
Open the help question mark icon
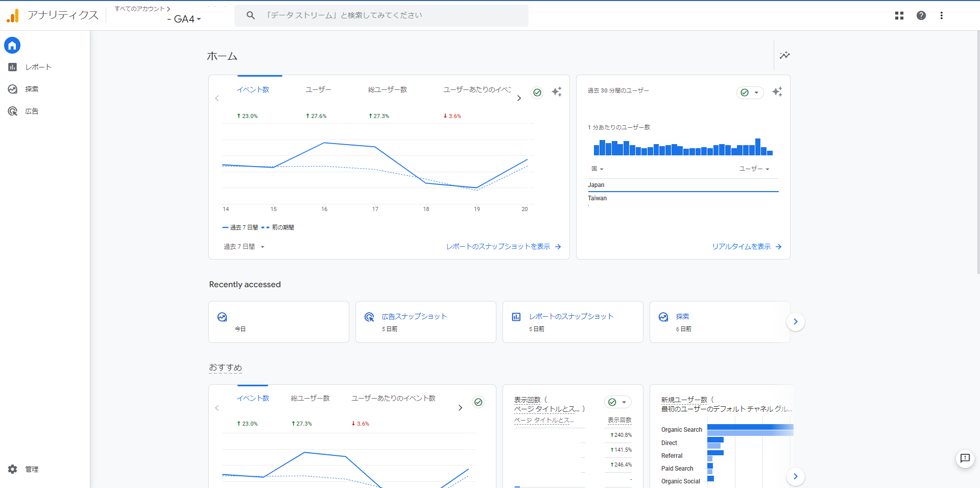point(921,15)
